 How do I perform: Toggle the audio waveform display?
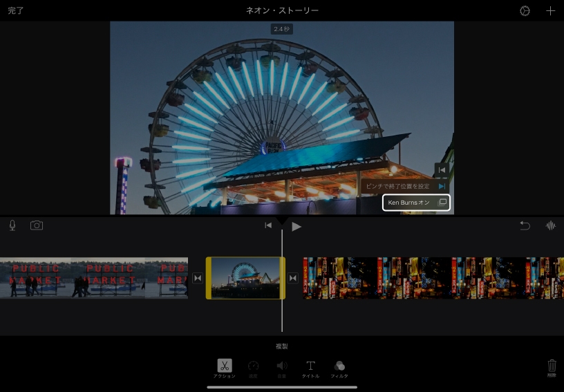coord(551,225)
